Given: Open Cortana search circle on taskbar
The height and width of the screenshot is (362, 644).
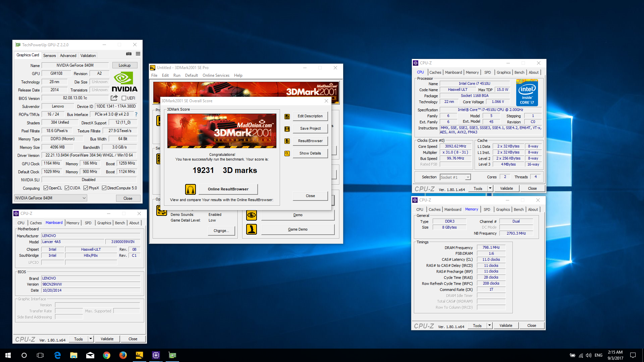Looking at the screenshot, I should [x=24, y=355].
